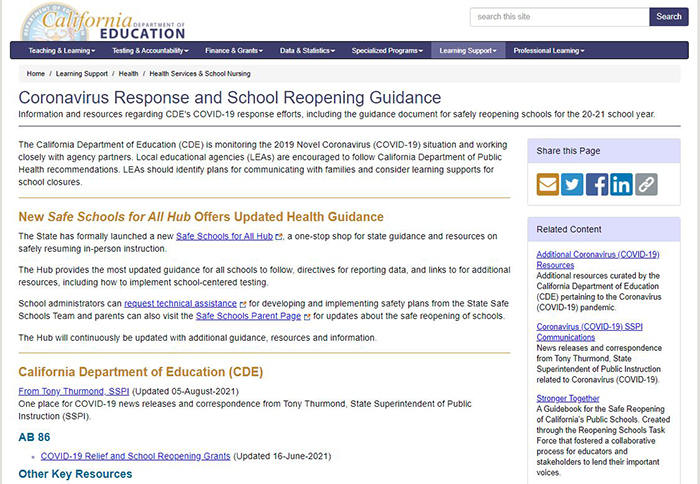Open COVID-19 Relief and School Reopening Grants
Image resolution: width=700 pixels, height=484 pixels.
tap(135, 456)
